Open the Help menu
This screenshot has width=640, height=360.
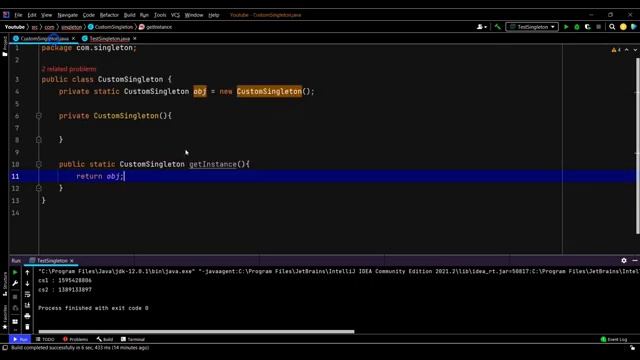pyautogui.click(x=213, y=15)
